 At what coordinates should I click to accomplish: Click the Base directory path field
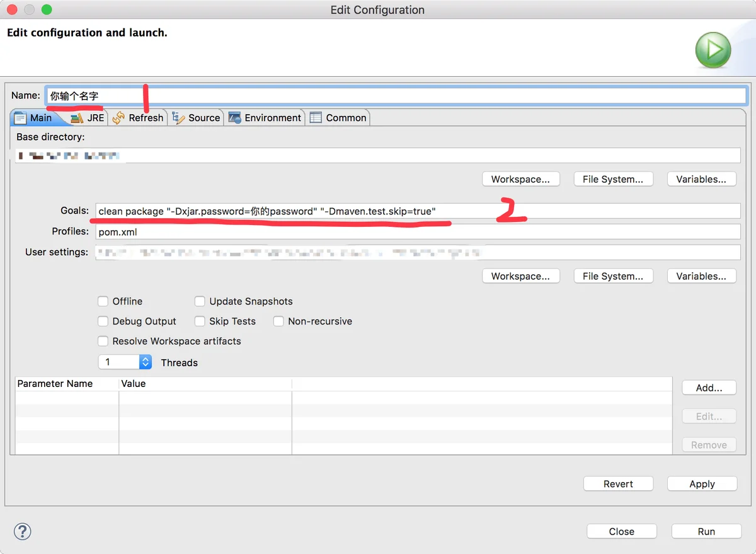(x=377, y=155)
